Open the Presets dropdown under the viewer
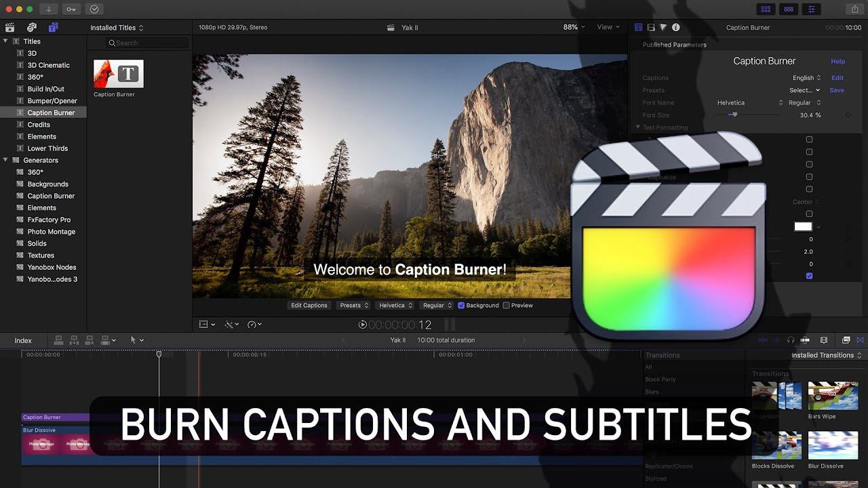 click(355, 306)
